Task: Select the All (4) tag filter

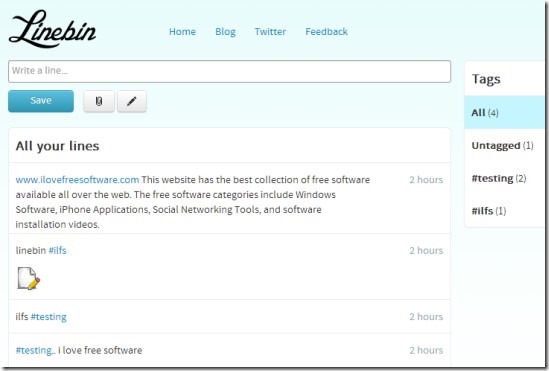Action: (504, 113)
